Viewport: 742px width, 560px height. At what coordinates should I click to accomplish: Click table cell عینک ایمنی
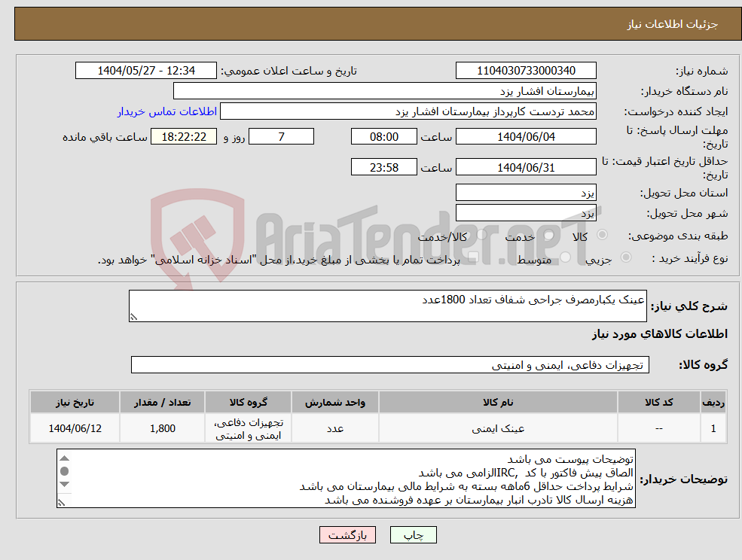498,428
